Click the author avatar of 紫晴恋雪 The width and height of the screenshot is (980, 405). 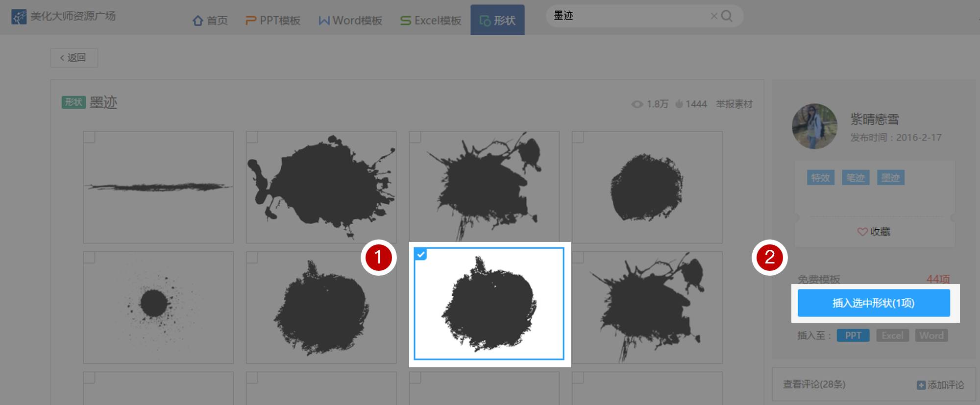click(x=814, y=126)
